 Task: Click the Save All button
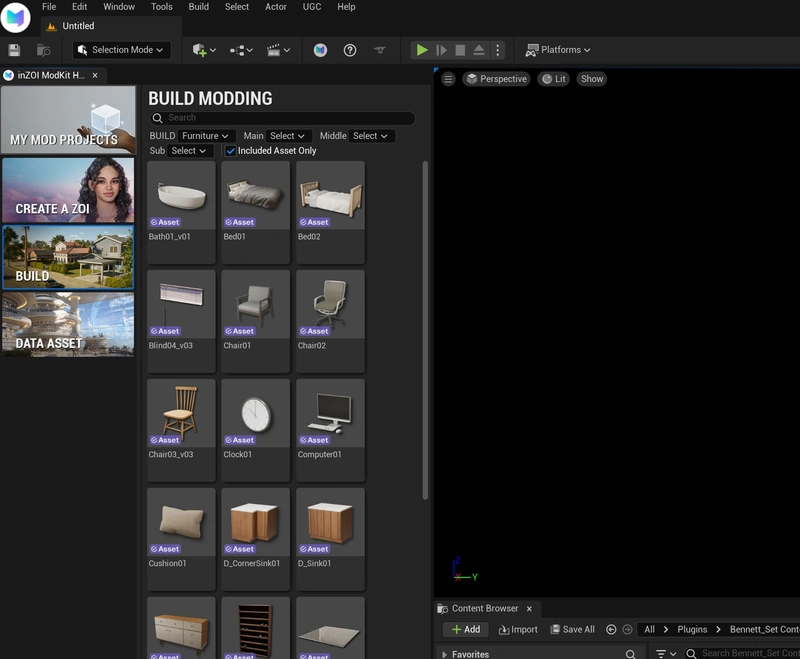coord(572,629)
